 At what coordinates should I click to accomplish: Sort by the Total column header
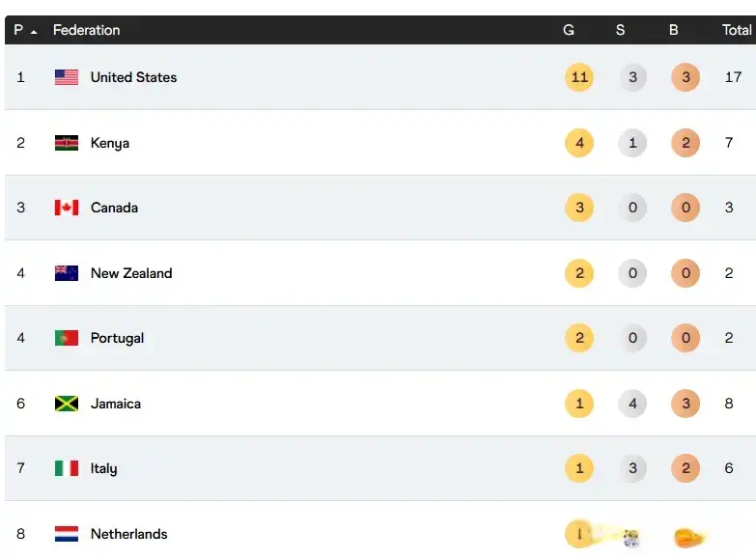coord(737,30)
